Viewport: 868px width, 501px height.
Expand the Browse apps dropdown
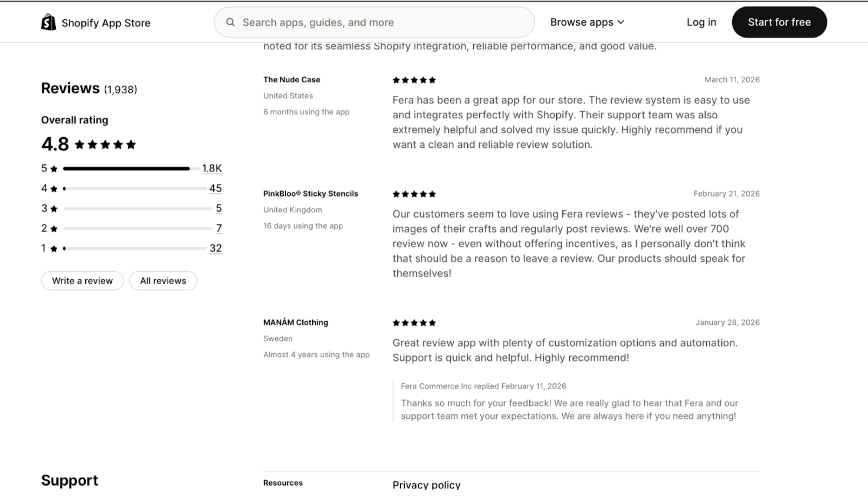coord(587,22)
